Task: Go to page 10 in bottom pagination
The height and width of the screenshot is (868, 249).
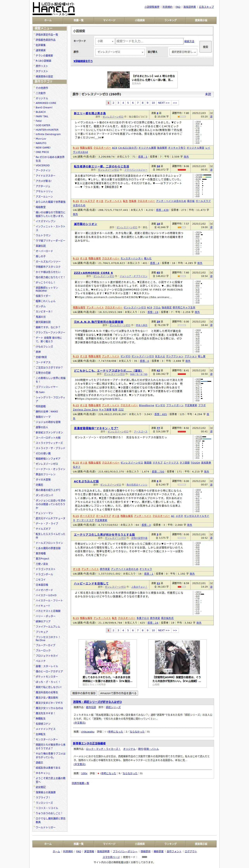Action: pos(153,630)
